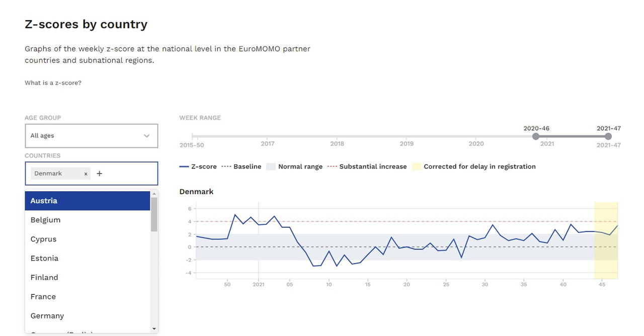Screen dimensions: 644x336
Task: Click the yellow corrected-delay chart region
Action: tap(606, 240)
